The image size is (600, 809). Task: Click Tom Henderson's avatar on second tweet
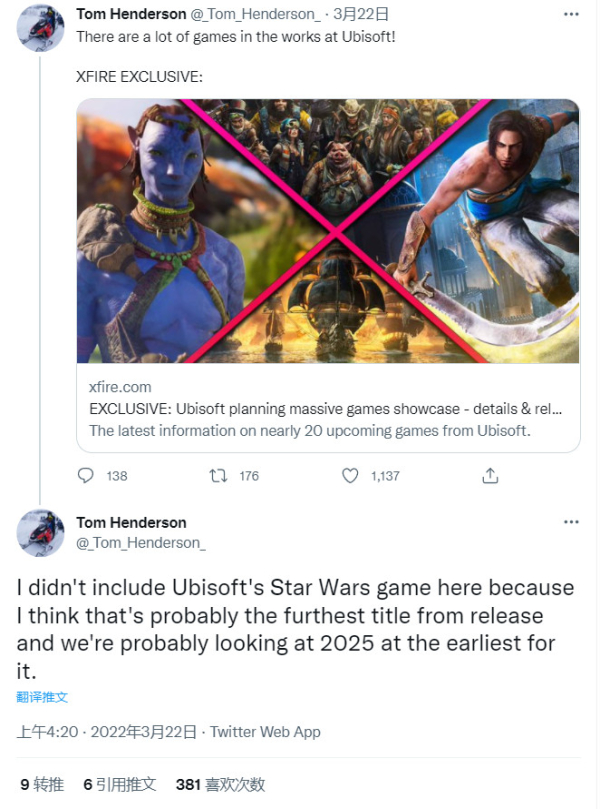point(41,533)
